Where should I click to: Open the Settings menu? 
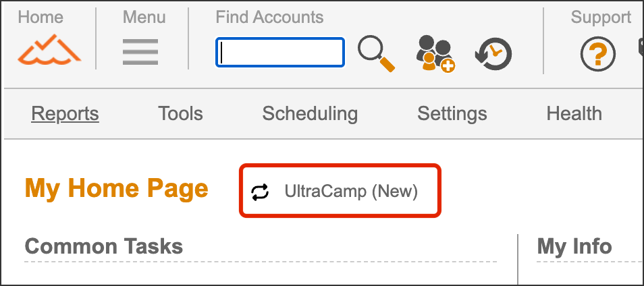click(452, 113)
